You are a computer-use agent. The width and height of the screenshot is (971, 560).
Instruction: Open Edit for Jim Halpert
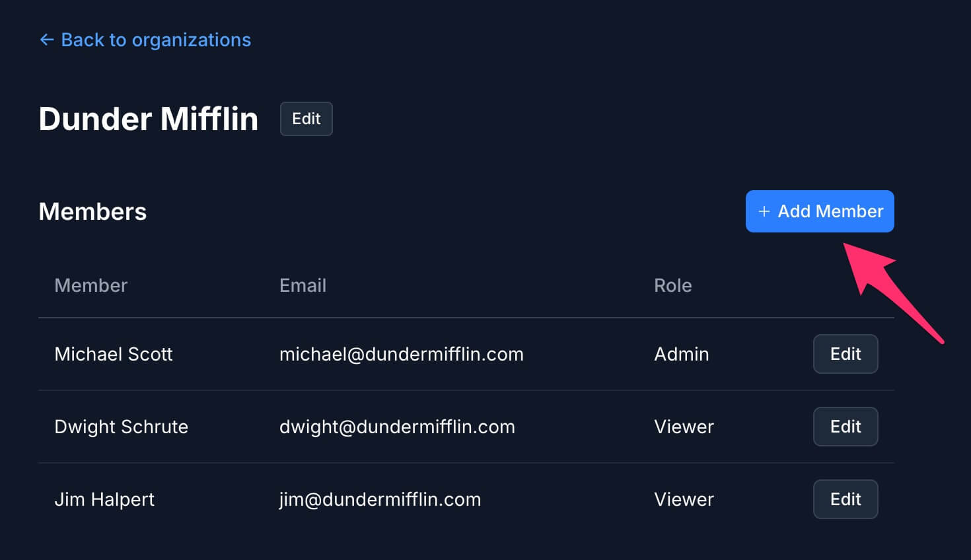(x=845, y=499)
